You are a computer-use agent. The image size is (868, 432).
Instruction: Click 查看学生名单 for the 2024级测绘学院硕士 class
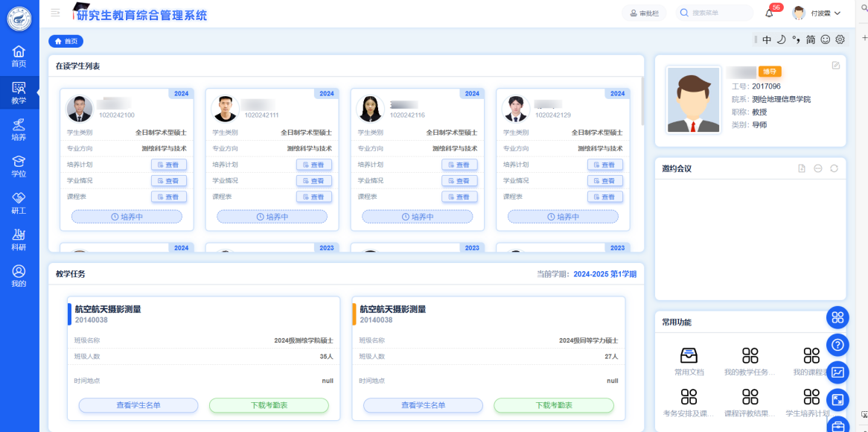(138, 405)
